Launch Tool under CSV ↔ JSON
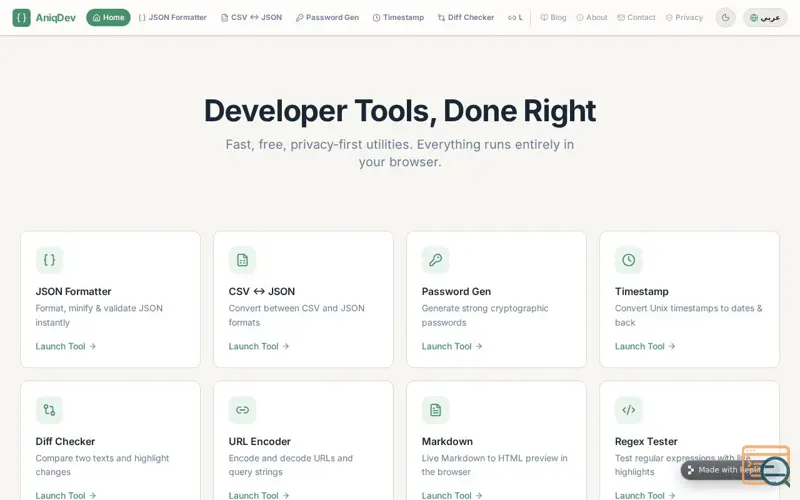800x500 pixels. [259, 346]
